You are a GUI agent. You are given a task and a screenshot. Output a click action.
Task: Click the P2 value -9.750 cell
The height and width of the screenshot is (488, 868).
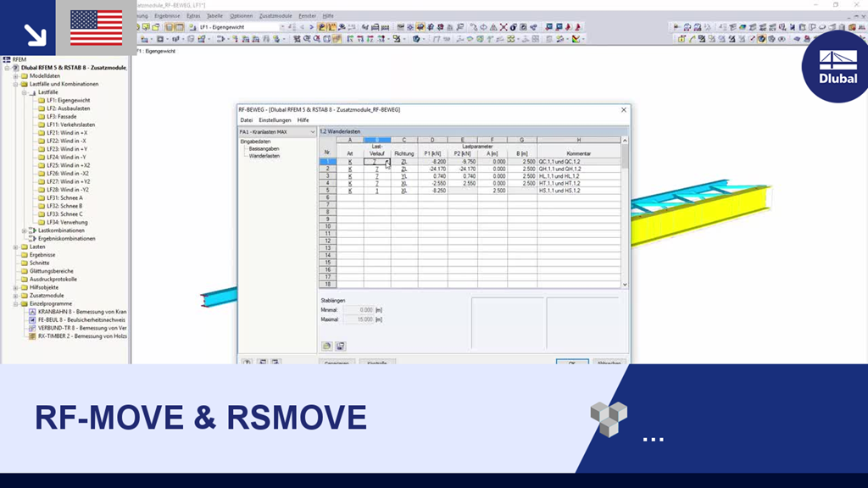[462, 162]
